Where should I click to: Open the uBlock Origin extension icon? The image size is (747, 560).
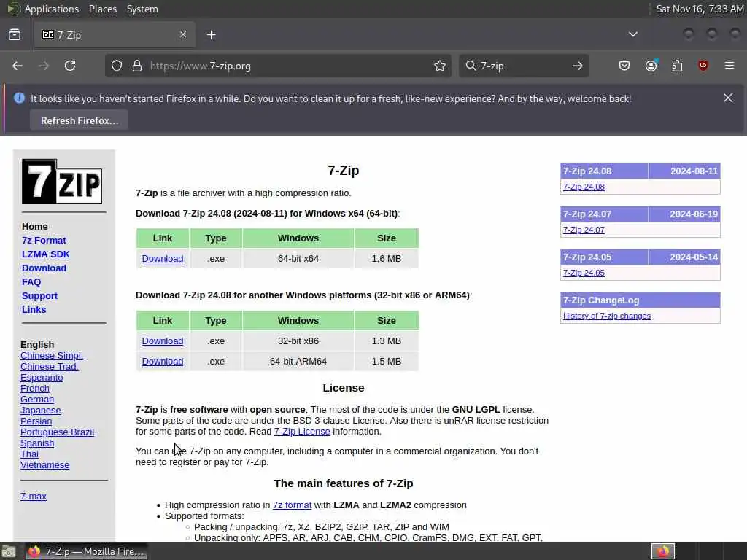click(x=703, y=66)
